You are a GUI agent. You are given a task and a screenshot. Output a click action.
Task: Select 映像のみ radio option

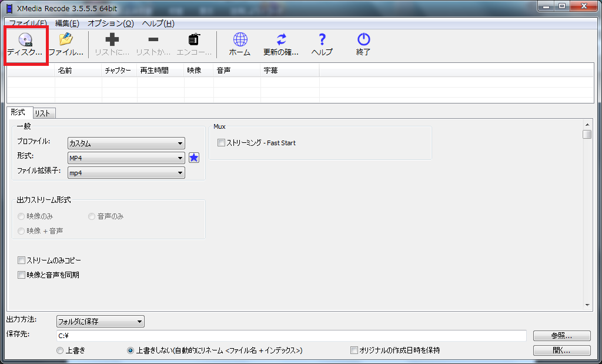click(x=21, y=216)
